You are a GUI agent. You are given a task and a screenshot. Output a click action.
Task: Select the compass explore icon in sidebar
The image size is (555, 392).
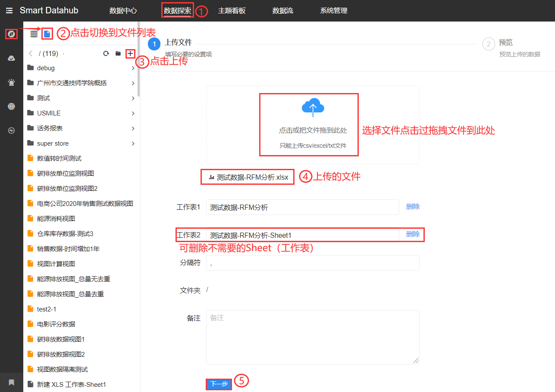point(12,34)
